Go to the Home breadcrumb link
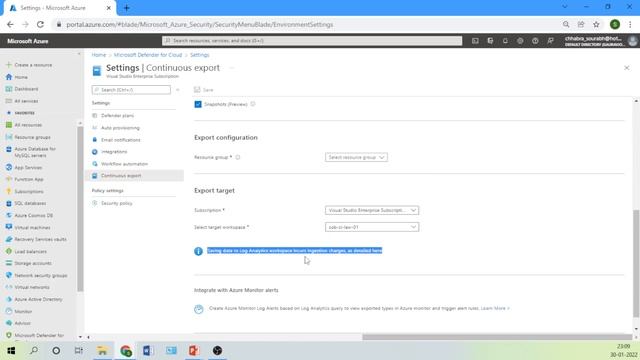Screen dimensions: 640x360 tap(98, 55)
